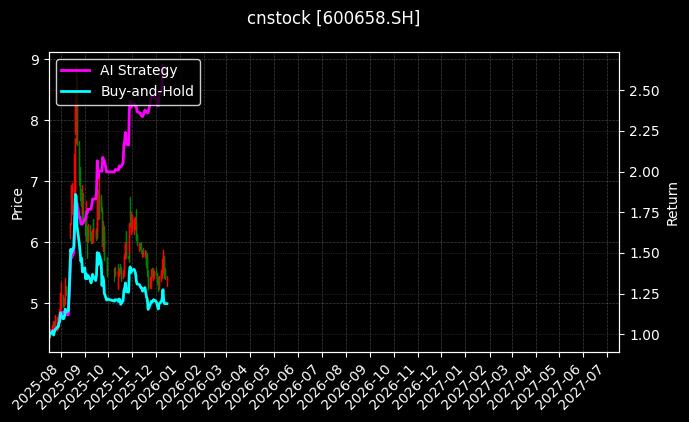Click the price tick value 9
This screenshot has height=422, width=689.
(x=35, y=60)
